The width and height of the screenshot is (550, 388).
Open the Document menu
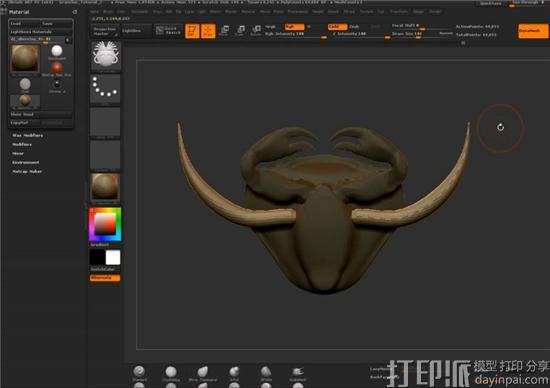click(140, 12)
